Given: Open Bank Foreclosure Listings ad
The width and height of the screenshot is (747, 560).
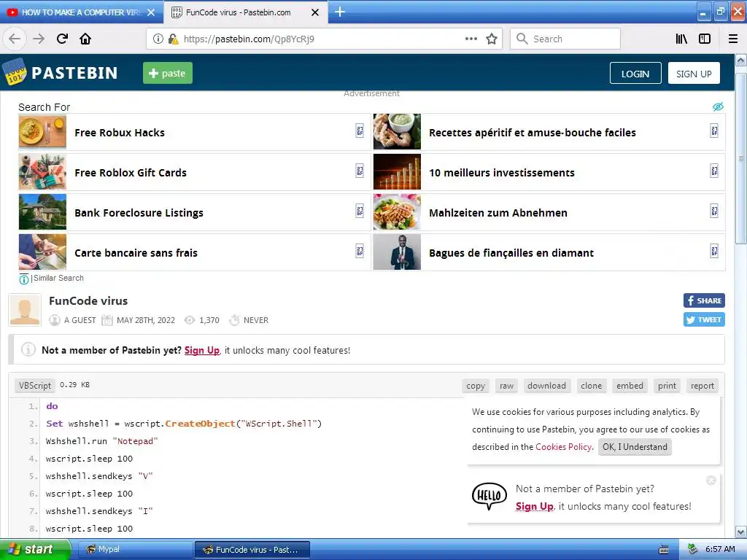Looking at the screenshot, I should click(x=194, y=212).
